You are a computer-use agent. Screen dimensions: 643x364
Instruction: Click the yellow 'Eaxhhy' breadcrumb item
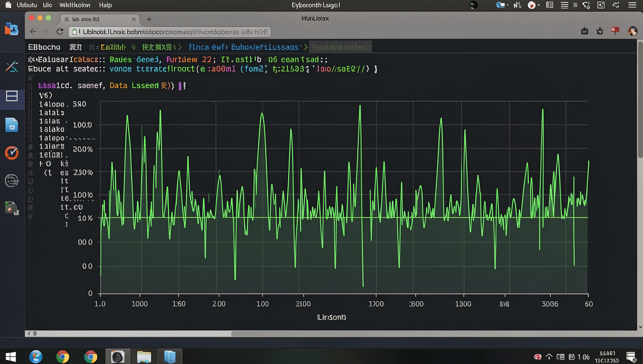[x=113, y=47]
